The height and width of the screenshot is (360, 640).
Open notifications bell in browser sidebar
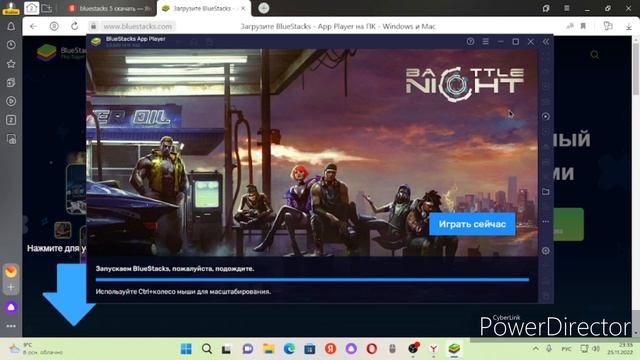(x=11, y=27)
